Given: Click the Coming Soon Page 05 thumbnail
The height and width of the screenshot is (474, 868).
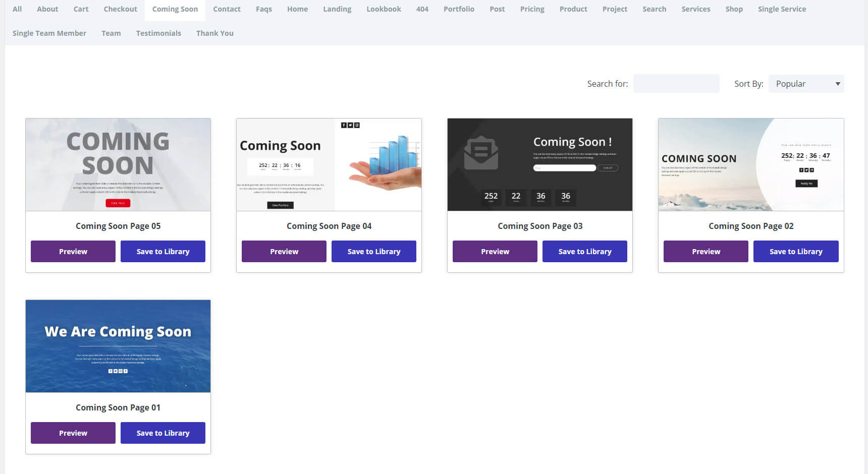Looking at the screenshot, I should (118, 165).
